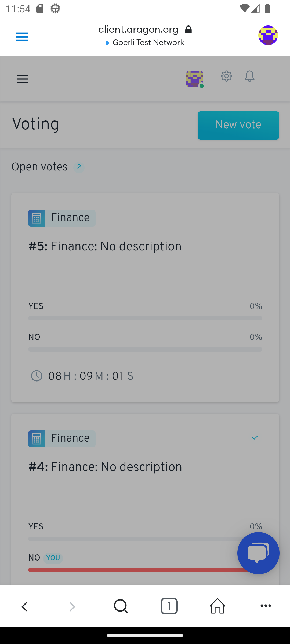Click the New vote button
The image size is (290, 644).
point(238,125)
